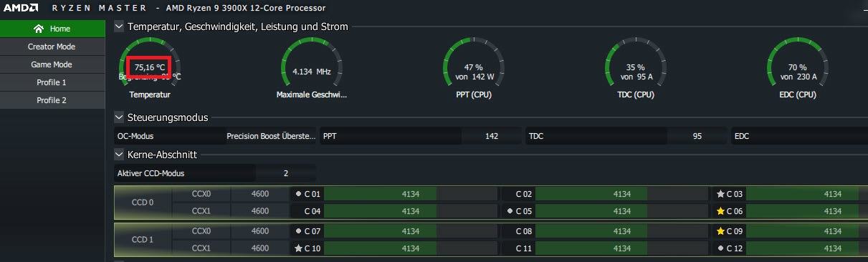Collapse the Temperatur, Geschwindigkeit, Leistung und Strom section

[119, 26]
